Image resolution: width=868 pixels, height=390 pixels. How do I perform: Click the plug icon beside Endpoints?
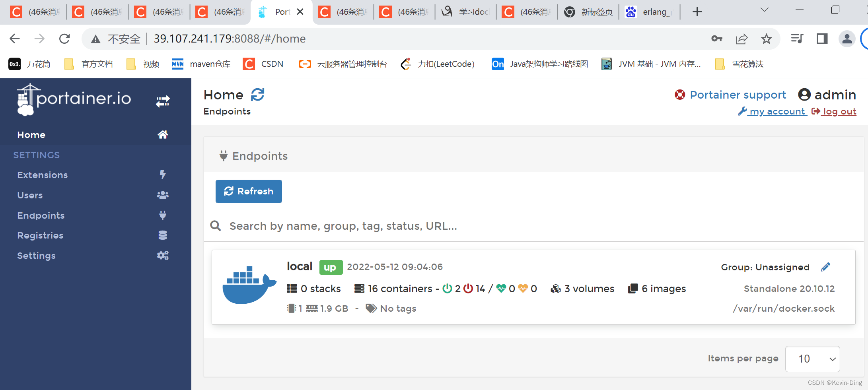pos(163,215)
